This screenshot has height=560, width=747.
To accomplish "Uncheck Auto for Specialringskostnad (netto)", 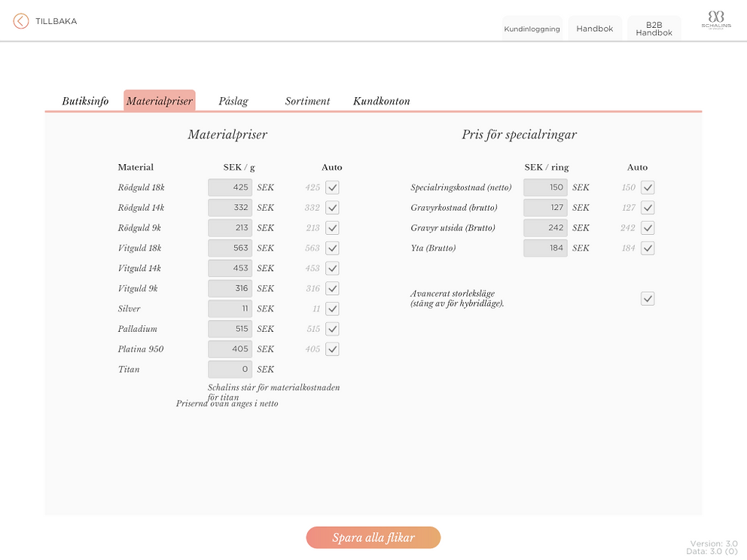I will pos(648,187).
